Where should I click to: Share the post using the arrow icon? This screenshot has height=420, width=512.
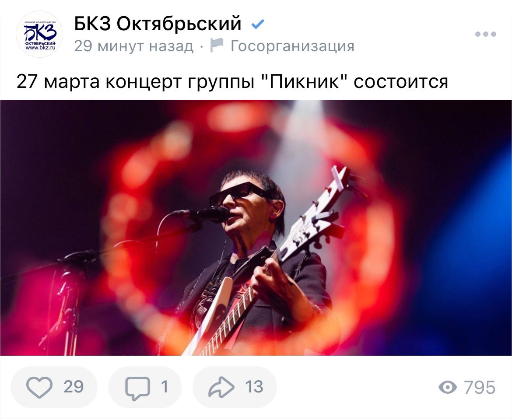(x=221, y=387)
